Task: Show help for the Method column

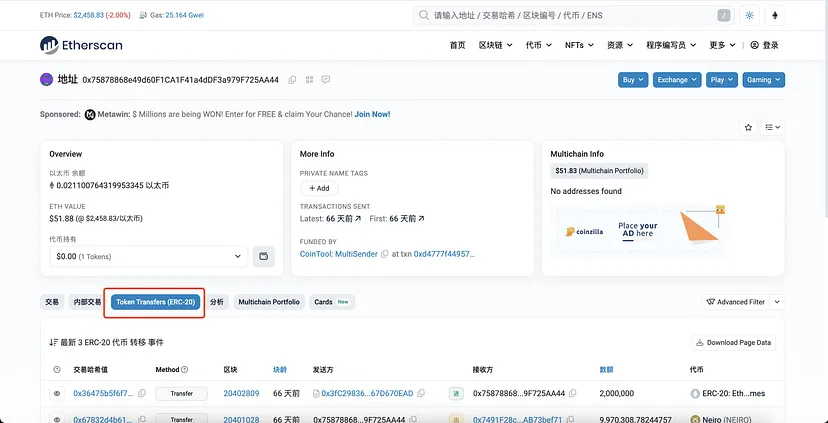Action: 185,370
